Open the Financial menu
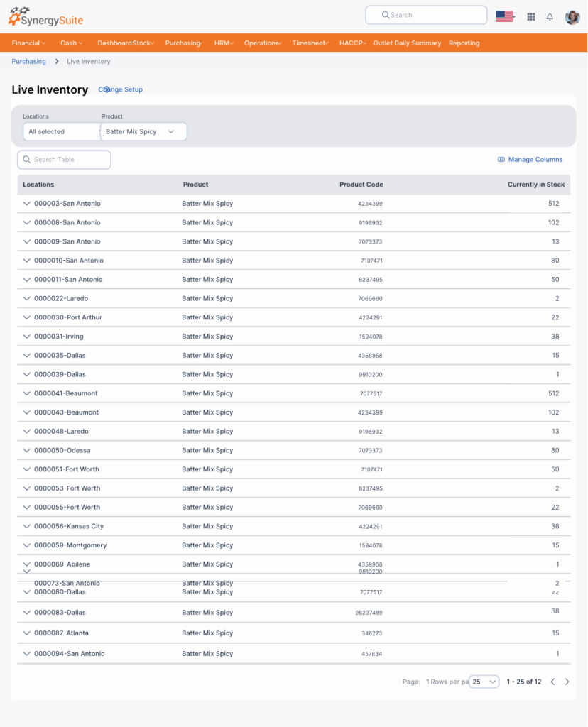The width and height of the screenshot is (588, 727). [28, 43]
